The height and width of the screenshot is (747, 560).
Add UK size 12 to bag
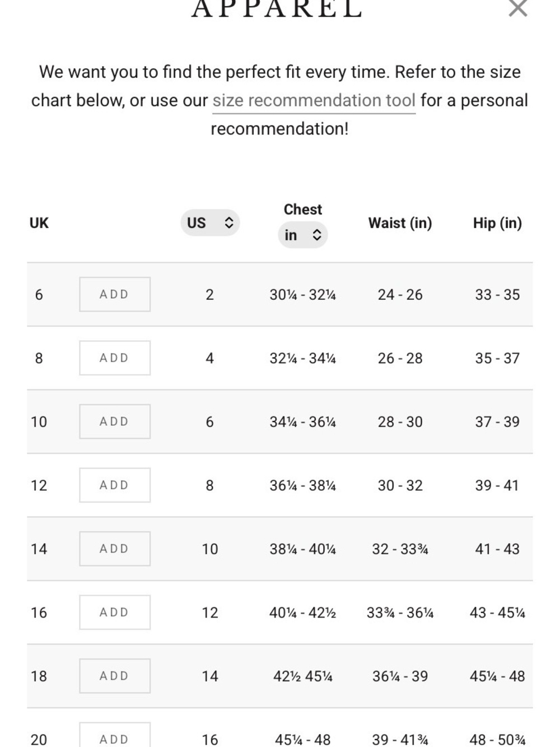(x=115, y=485)
